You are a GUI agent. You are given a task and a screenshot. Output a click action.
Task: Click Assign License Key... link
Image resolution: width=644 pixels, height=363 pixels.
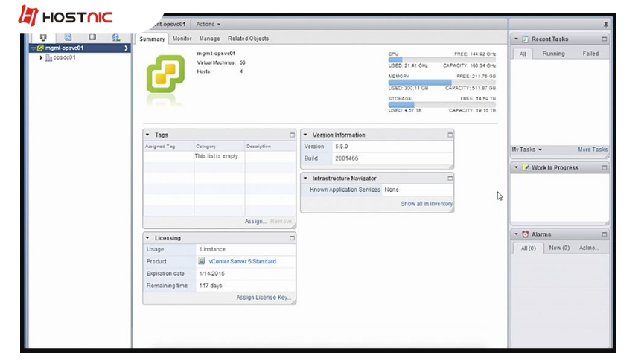(x=264, y=298)
